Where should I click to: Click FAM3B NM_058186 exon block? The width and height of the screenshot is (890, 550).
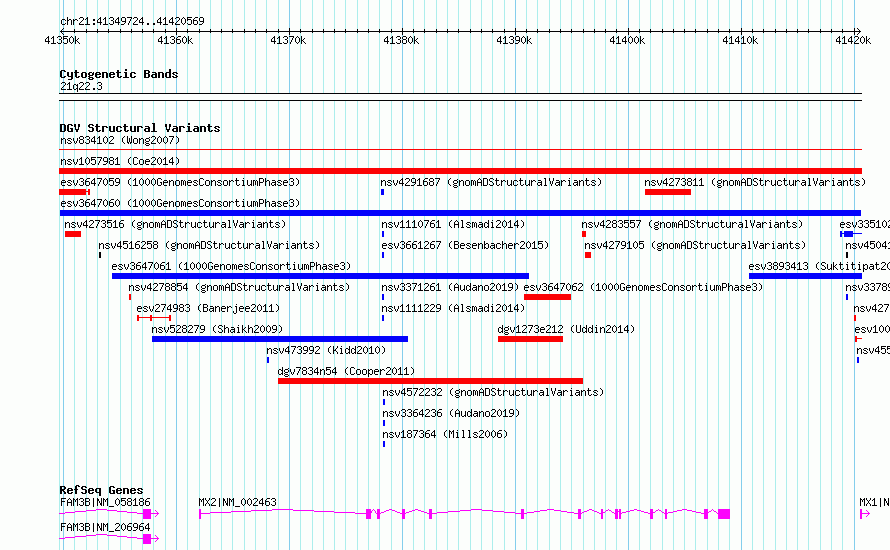147,514
